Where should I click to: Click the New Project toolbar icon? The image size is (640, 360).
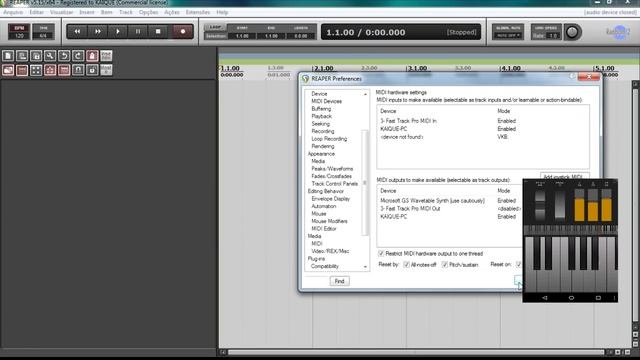pos(8,56)
